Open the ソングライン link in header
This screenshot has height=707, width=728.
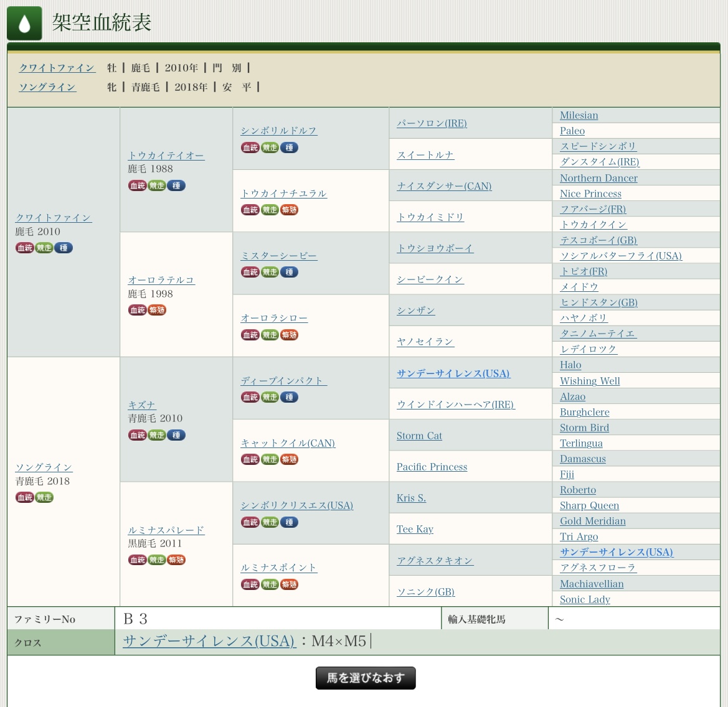click(47, 87)
